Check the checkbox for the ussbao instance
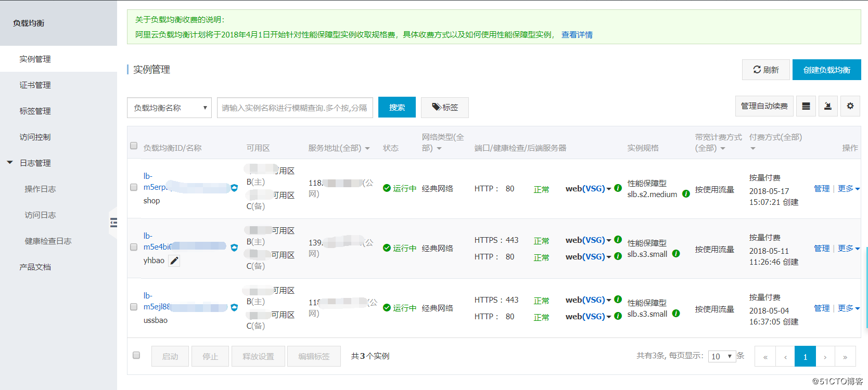Viewport: 868px width, 390px height. point(134,307)
